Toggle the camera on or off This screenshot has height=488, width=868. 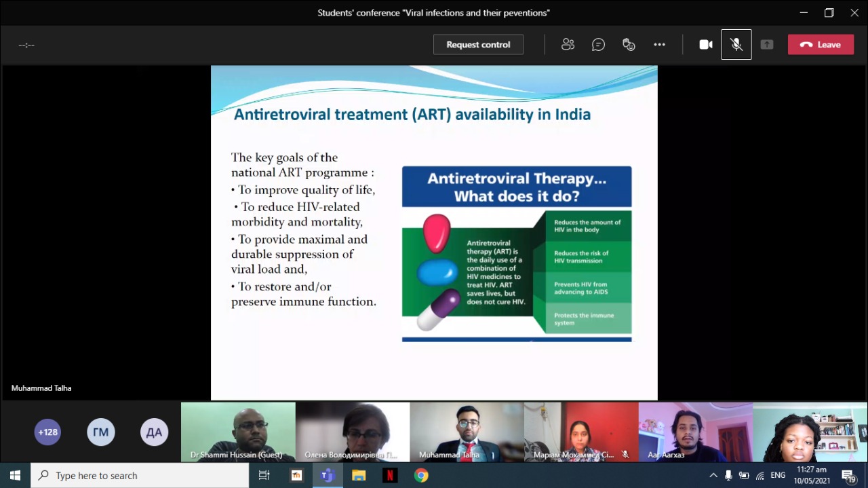point(706,45)
